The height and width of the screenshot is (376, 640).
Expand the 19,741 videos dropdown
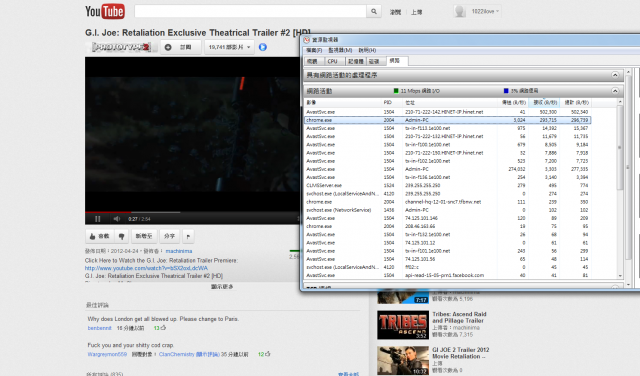pyautogui.click(x=229, y=47)
